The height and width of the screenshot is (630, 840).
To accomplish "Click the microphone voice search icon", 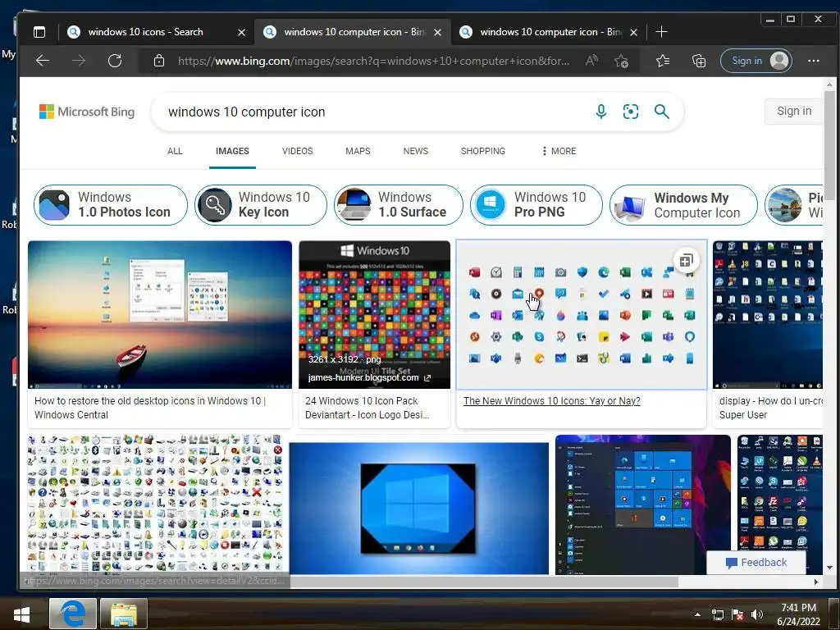I will (601, 112).
